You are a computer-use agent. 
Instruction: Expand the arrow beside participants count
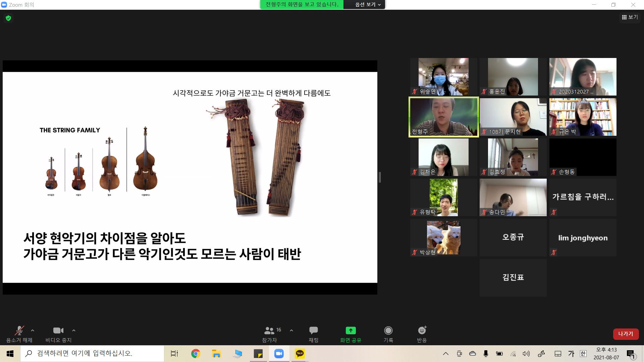(291, 330)
